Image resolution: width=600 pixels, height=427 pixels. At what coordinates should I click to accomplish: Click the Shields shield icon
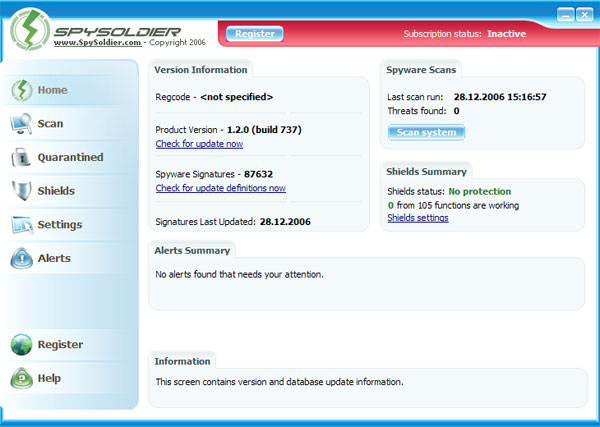(x=21, y=191)
